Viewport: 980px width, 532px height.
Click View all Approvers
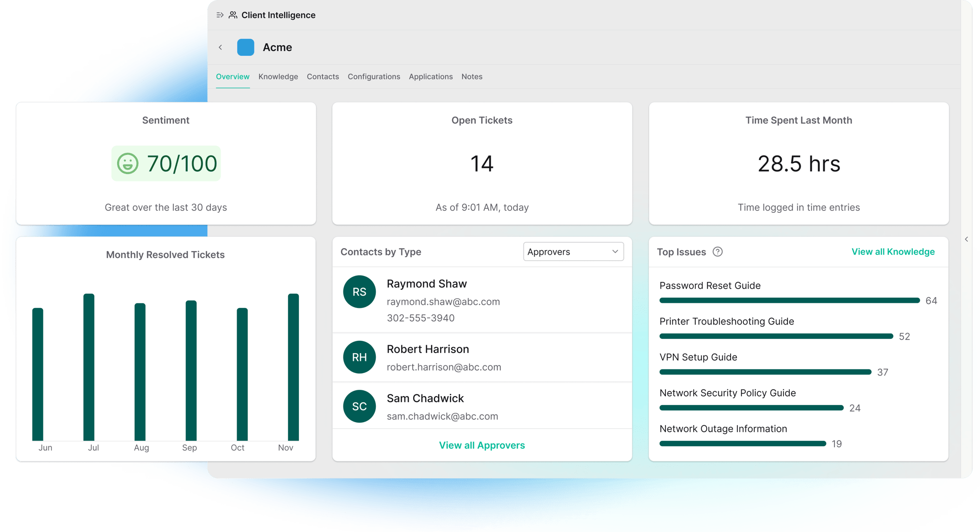pyautogui.click(x=482, y=445)
